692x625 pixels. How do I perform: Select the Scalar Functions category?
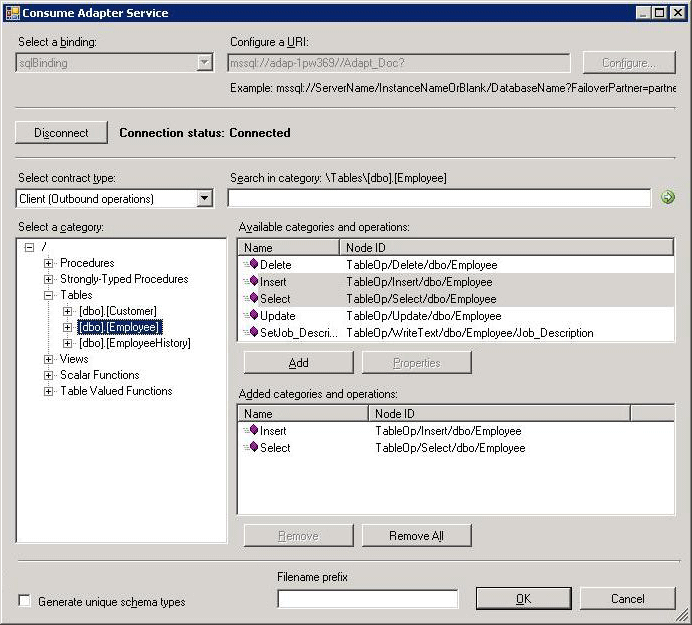tap(100, 375)
